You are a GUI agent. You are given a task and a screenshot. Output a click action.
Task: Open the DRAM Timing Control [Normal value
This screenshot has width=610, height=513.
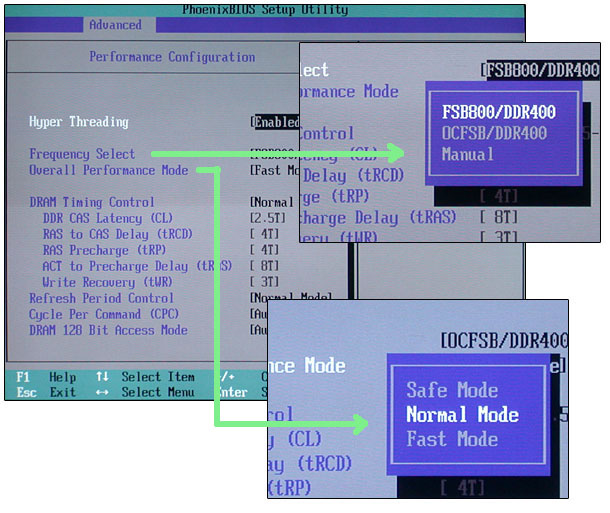[x=272, y=202]
